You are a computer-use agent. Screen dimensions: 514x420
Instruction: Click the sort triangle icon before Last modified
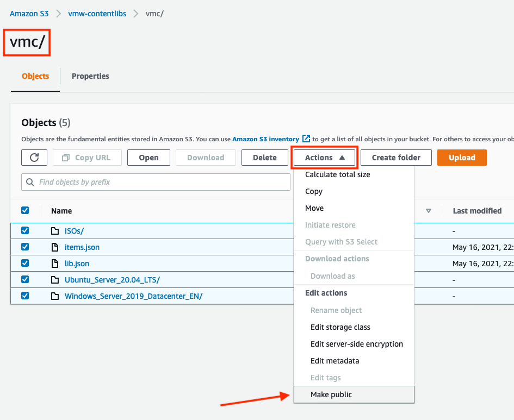point(428,211)
